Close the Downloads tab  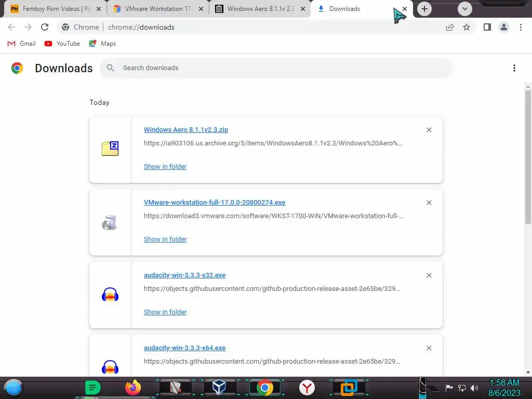(405, 9)
